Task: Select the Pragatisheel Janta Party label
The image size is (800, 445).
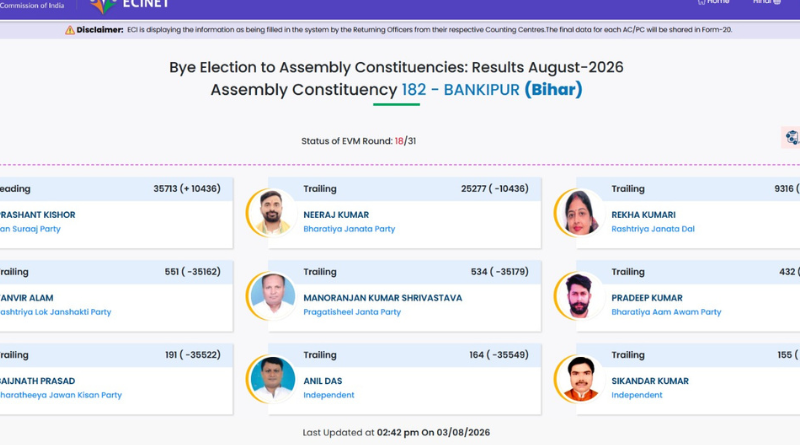Action: [352, 312]
